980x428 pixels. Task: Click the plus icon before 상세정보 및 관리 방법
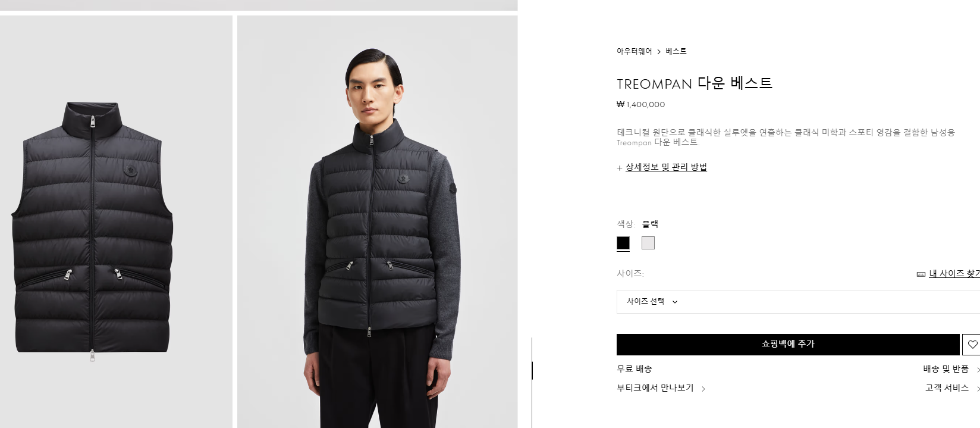tap(620, 168)
